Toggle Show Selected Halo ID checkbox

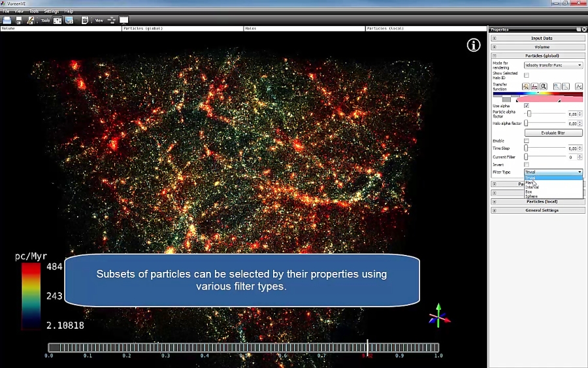click(527, 75)
